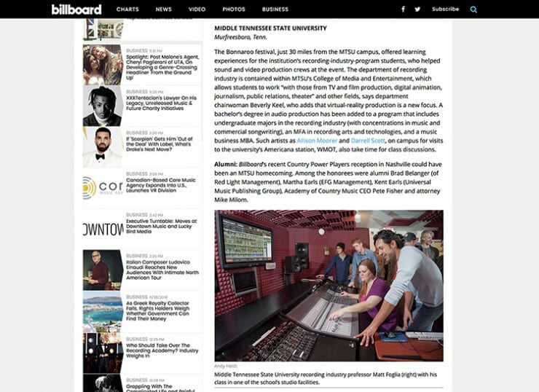539x392 pixels.
Task: Select Video in the top navigation
Action: 197,9
